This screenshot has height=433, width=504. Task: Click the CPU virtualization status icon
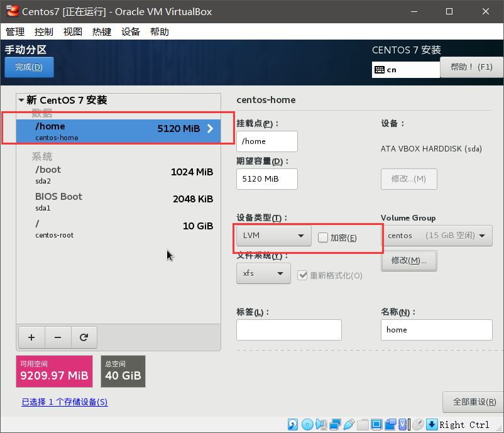point(403,424)
